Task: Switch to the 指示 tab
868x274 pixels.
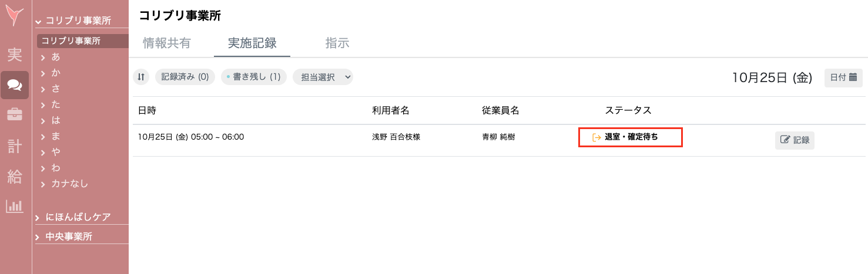Action: click(x=337, y=43)
